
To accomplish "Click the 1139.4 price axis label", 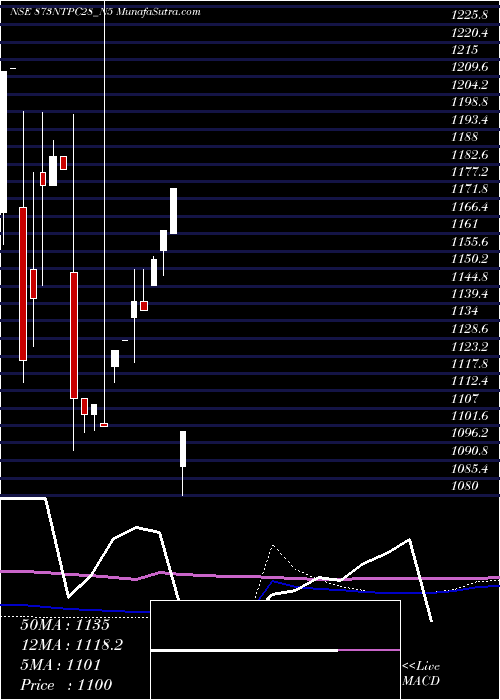I will pos(469,294).
